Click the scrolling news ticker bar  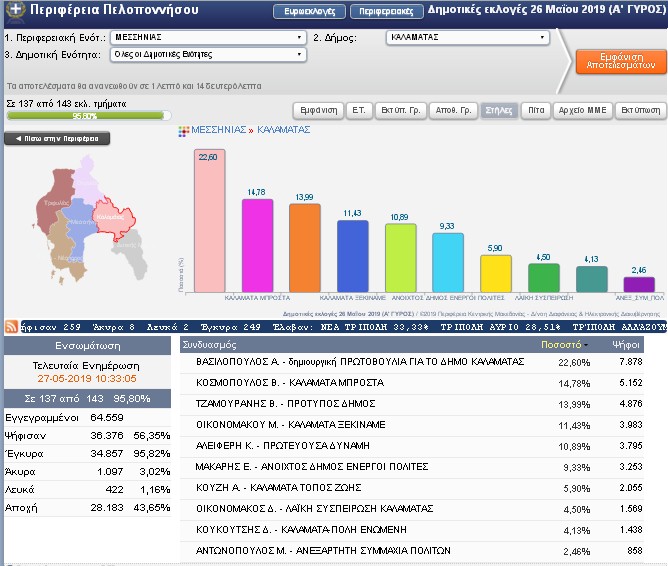(343, 327)
